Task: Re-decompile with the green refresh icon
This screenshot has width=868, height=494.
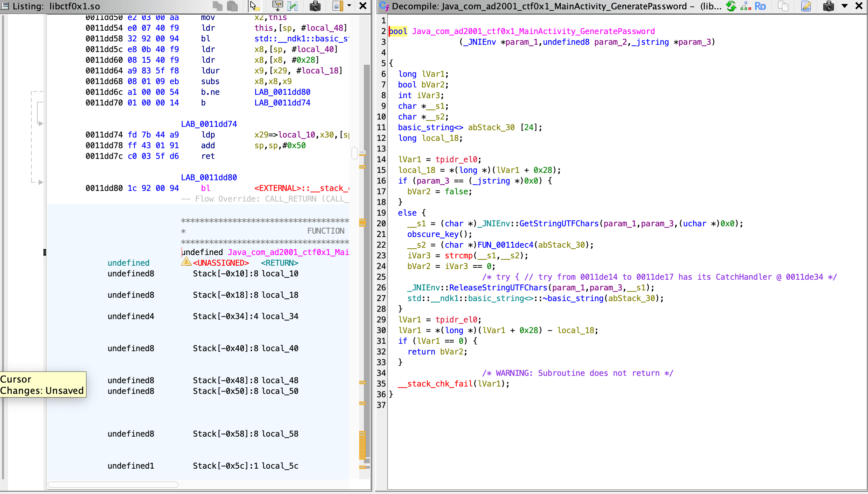Action: tap(731, 6)
